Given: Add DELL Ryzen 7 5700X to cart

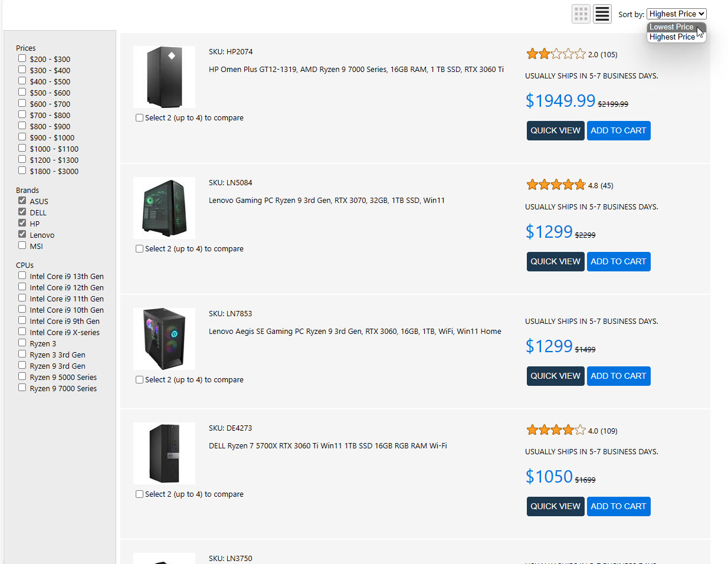Looking at the screenshot, I should tap(618, 506).
